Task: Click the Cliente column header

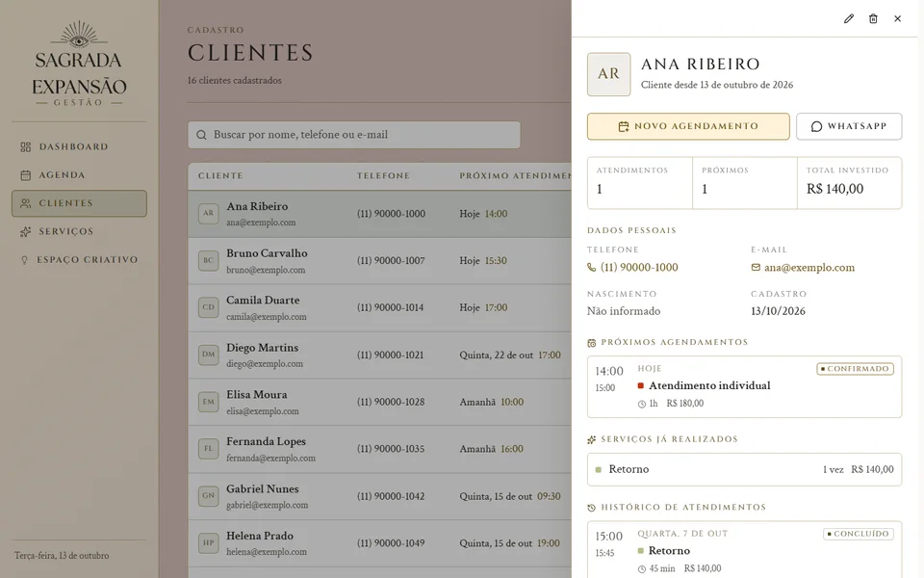Action: tap(220, 175)
